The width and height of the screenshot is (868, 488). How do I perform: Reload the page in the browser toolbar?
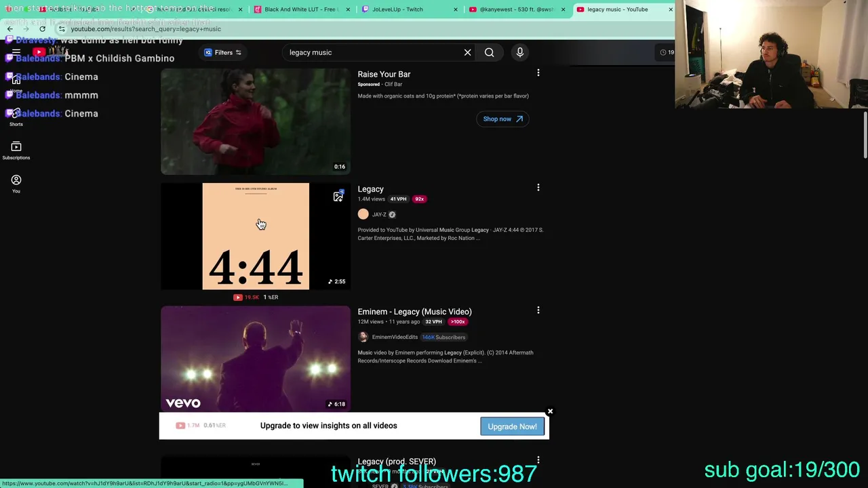pos(42,28)
